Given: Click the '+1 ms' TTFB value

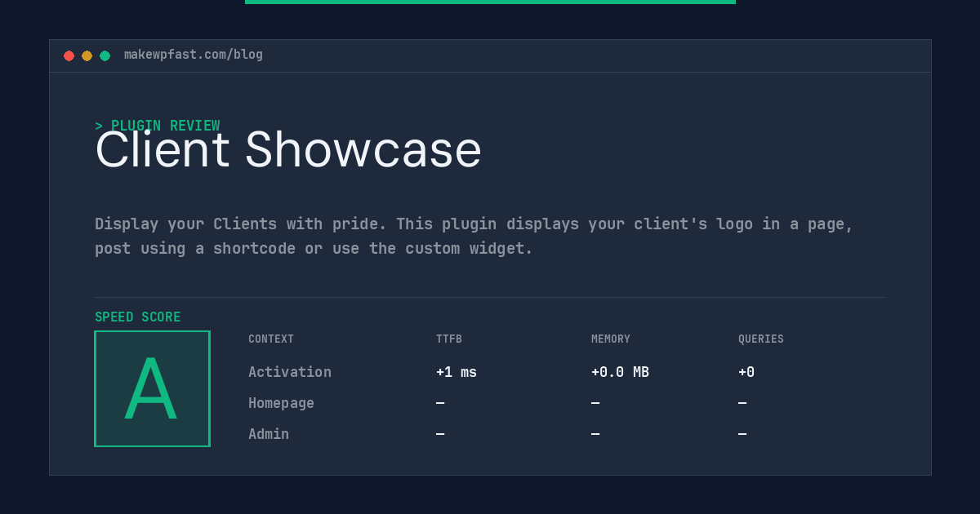Looking at the screenshot, I should click(x=457, y=372).
